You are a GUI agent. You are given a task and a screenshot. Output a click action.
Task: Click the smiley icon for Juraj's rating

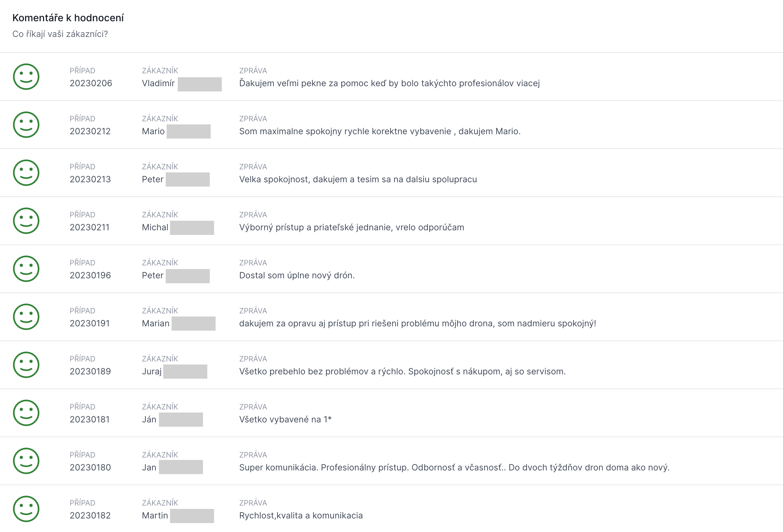[x=26, y=365]
